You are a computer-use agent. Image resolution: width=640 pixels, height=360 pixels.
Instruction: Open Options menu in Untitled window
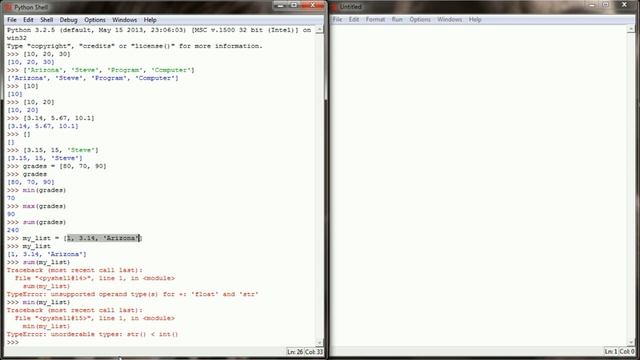420,19
